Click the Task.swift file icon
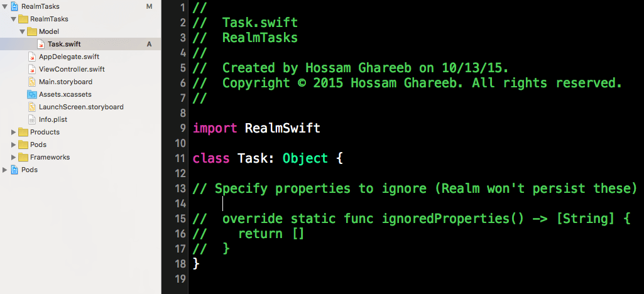The height and width of the screenshot is (294, 644). point(41,44)
